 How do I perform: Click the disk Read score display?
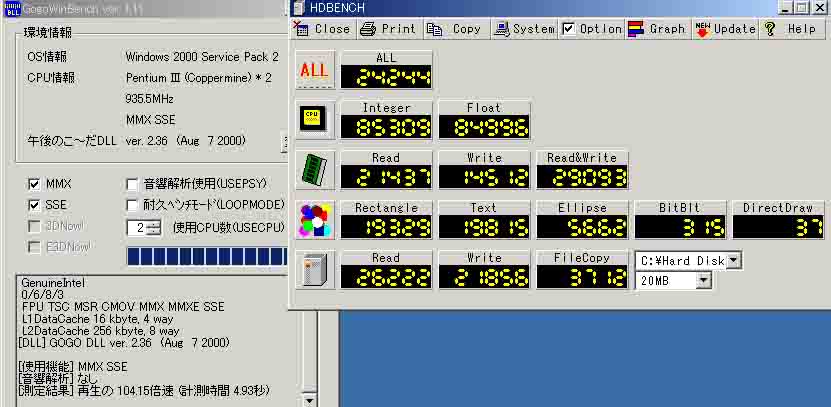coord(386,277)
